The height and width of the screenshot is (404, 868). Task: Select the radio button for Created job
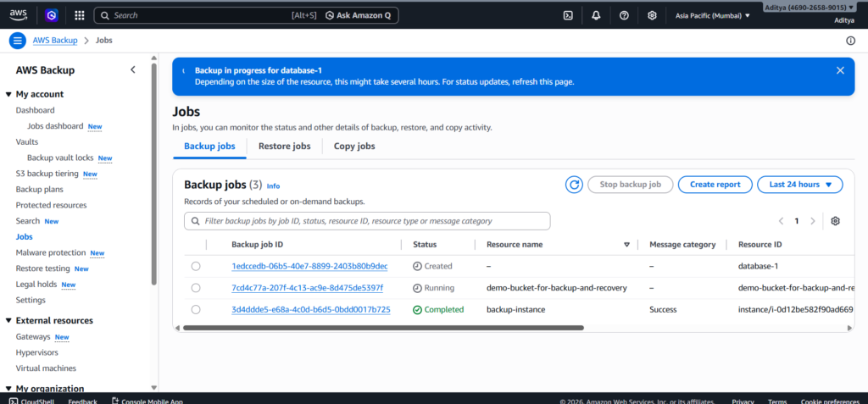coord(196,266)
